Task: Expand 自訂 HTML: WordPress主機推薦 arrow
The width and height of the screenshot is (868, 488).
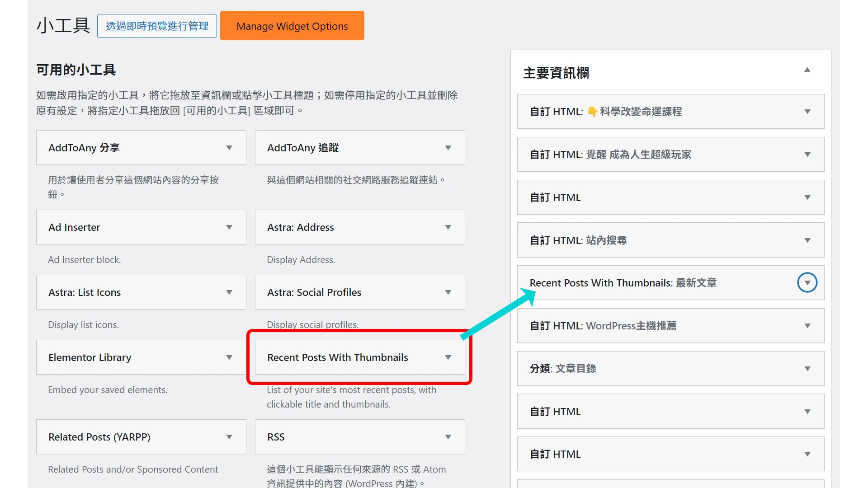Action: [807, 326]
